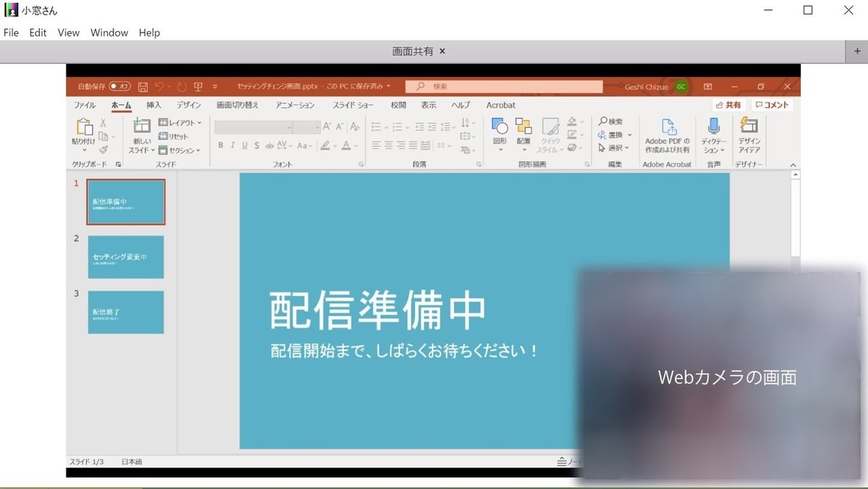Image resolution: width=868 pixels, height=489 pixels.
Task: Start ディクテーション with the microphone icon
Action: click(714, 124)
